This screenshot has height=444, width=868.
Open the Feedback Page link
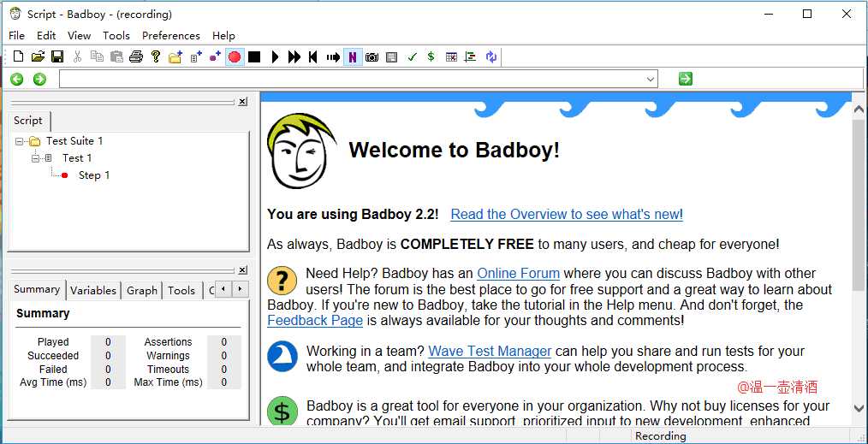click(315, 320)
